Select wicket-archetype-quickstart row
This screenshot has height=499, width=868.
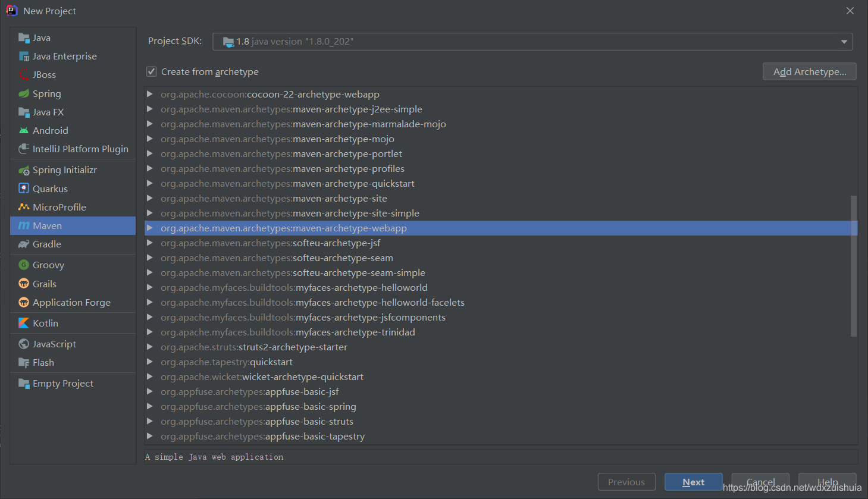coord(501,376)
